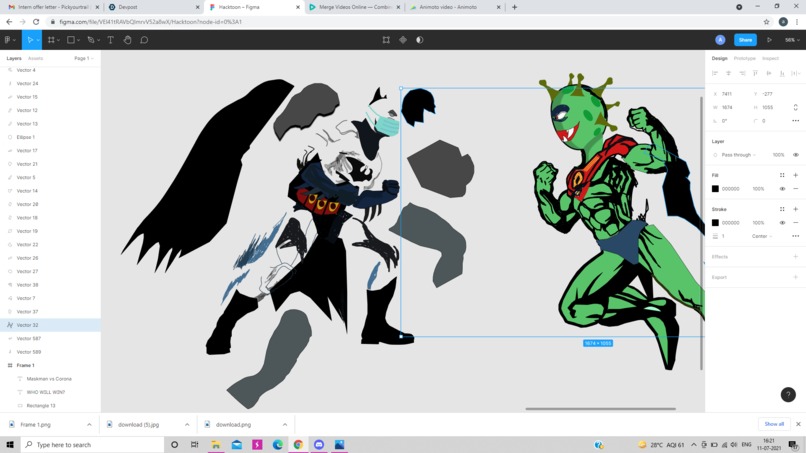Viewport: 806px width, 453px height.
Task: Select the Rectangle shape tool
Action: click(71, 40)
